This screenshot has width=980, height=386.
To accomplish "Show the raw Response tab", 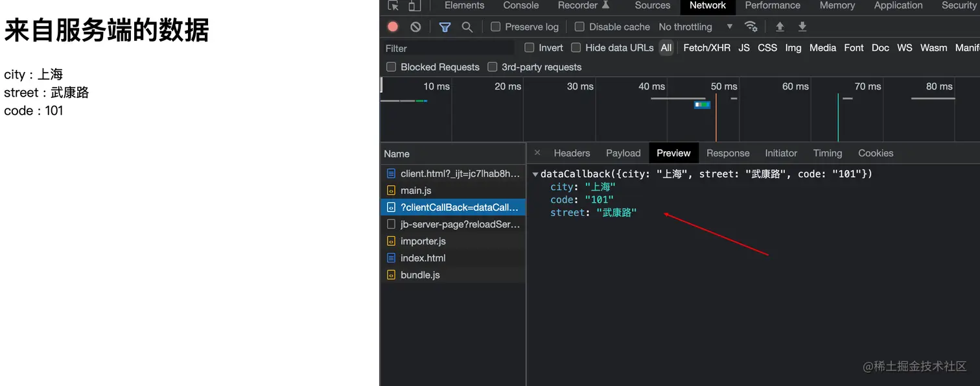I will [x=728, y=153].
